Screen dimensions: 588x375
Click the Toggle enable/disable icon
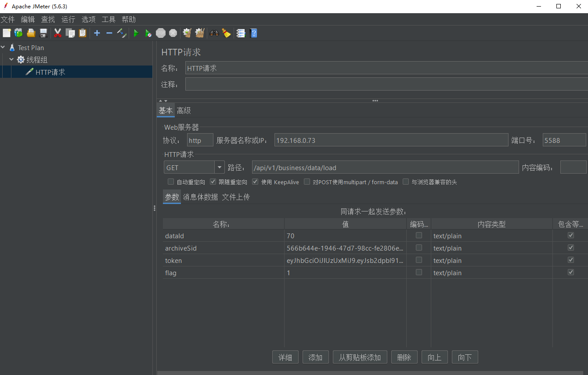(122, 33)
